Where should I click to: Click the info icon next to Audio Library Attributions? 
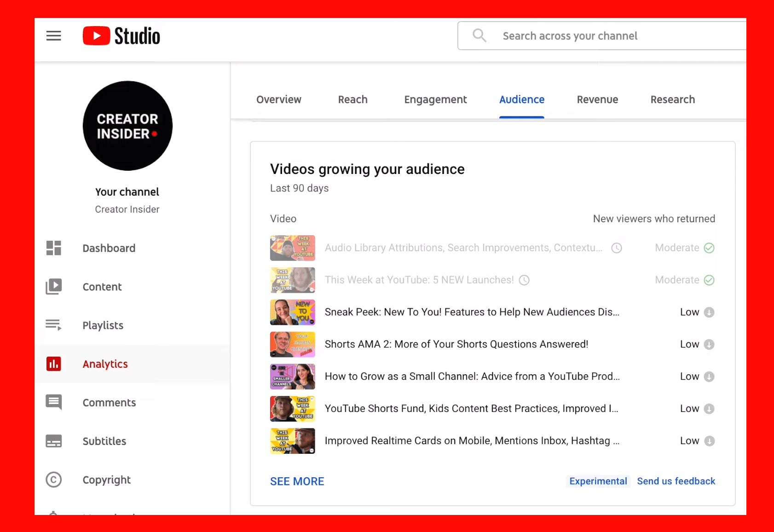[x=617, y=248]
